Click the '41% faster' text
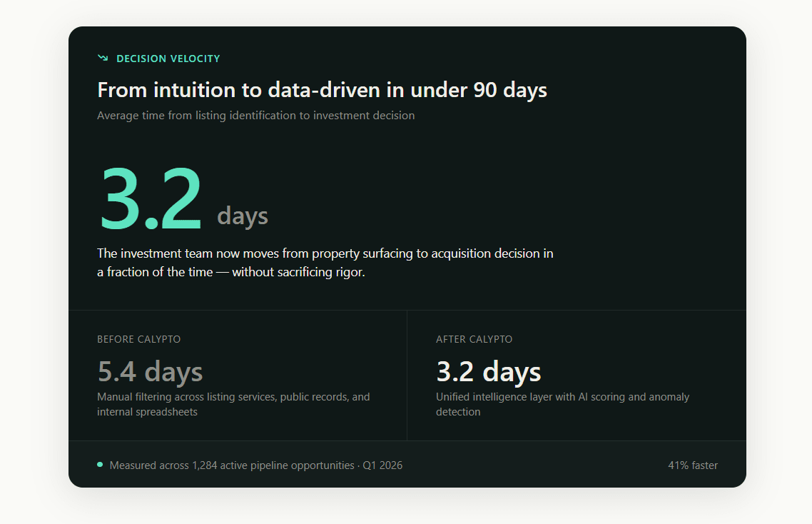The width and height of the screenshot is (812, 524). [x=692, y=465]
